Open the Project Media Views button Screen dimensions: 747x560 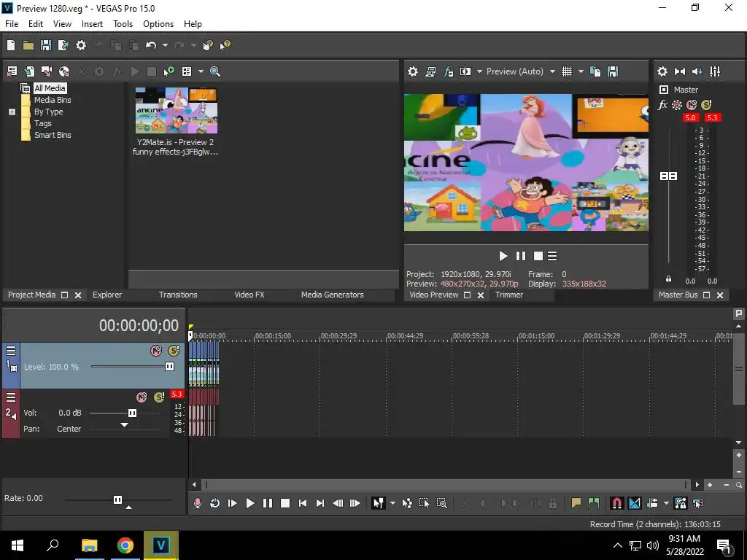coord(187,71)
